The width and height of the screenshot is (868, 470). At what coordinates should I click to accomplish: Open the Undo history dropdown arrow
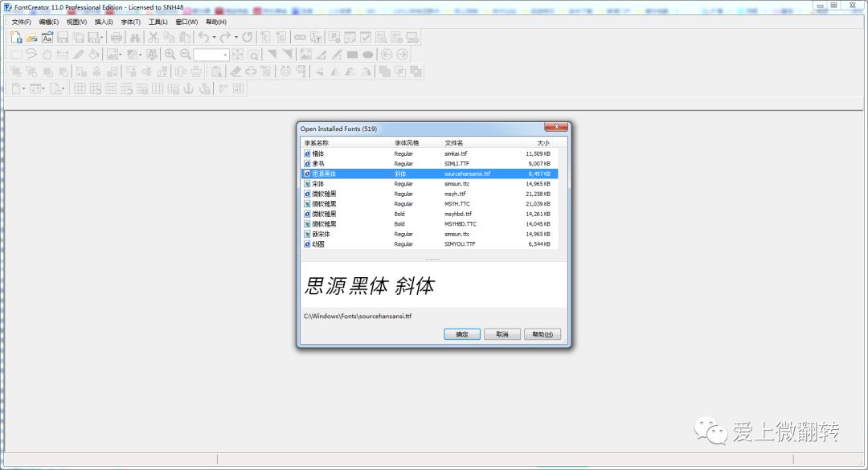click(214, 38)
